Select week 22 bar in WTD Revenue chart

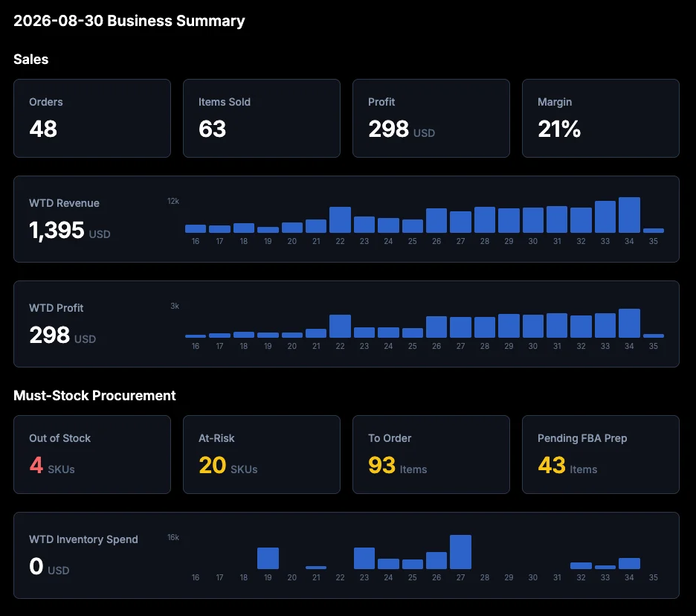click(340, 220)
